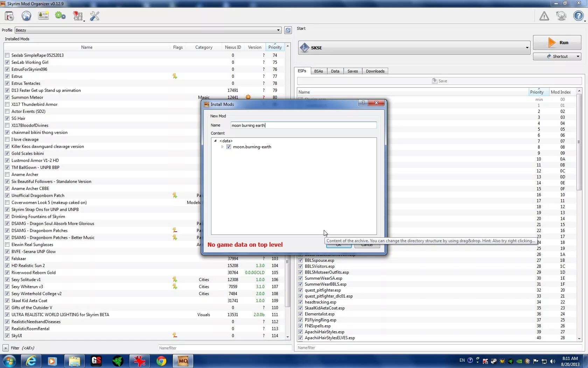
Task: Click the Run button
Action: (557, 42)
